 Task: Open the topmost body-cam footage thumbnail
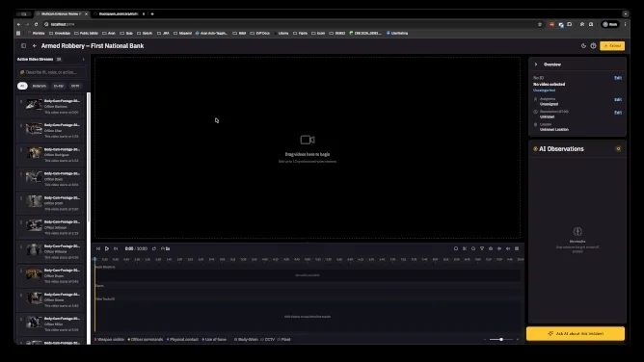(34, 105)
